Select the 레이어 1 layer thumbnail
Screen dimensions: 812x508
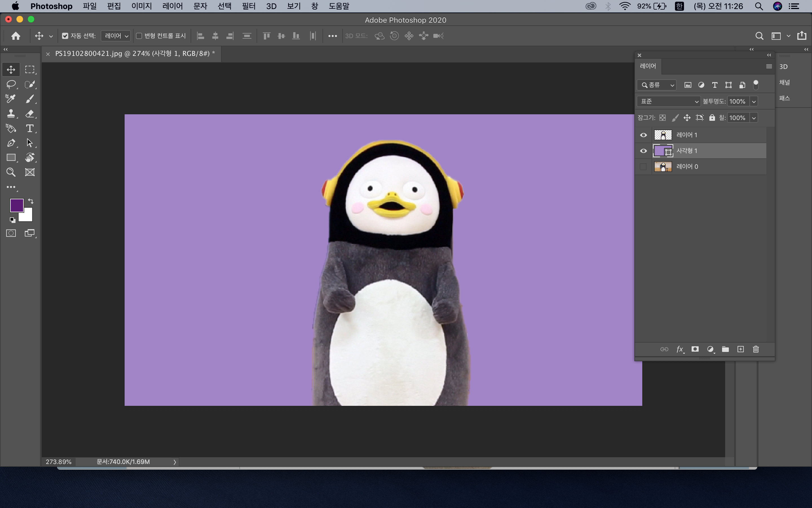(x=663, y=135)
